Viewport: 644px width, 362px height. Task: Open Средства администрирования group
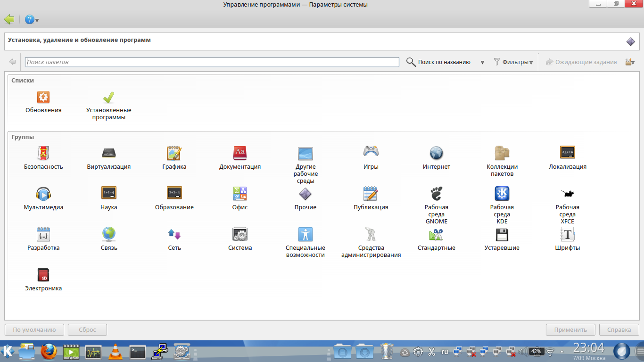tap(371, 242)
